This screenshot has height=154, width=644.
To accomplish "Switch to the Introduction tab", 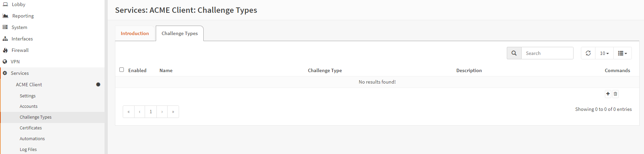I will 135,33.
